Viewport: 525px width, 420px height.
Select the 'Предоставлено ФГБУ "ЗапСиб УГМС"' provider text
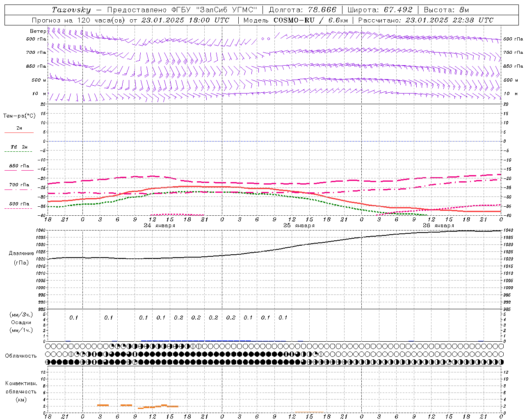tap(182, 10)
